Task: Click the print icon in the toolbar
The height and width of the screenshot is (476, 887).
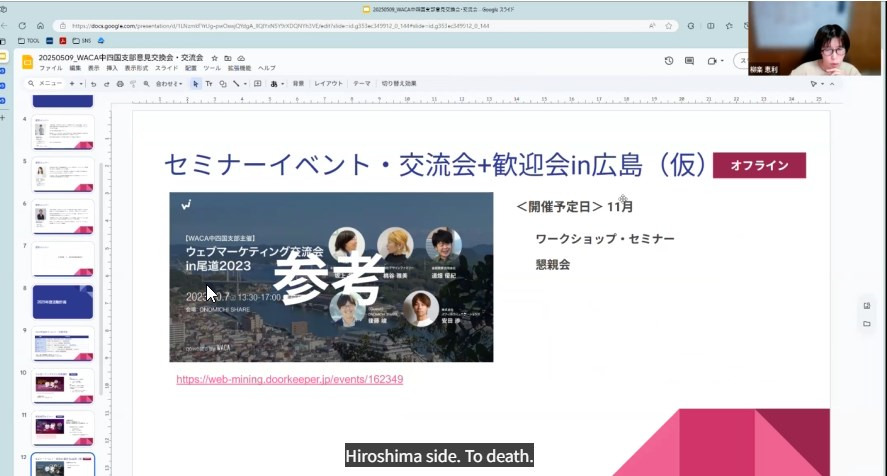Action: 119,84
